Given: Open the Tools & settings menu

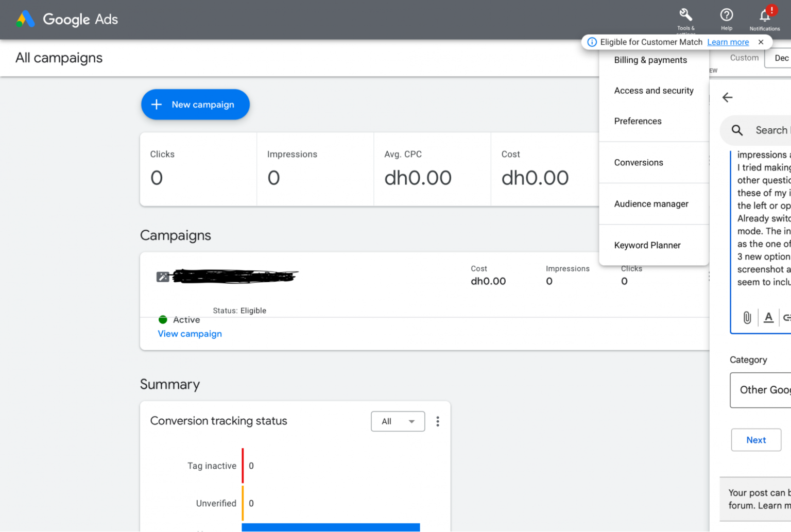Looking at the screenshot, I should (686, 16).
